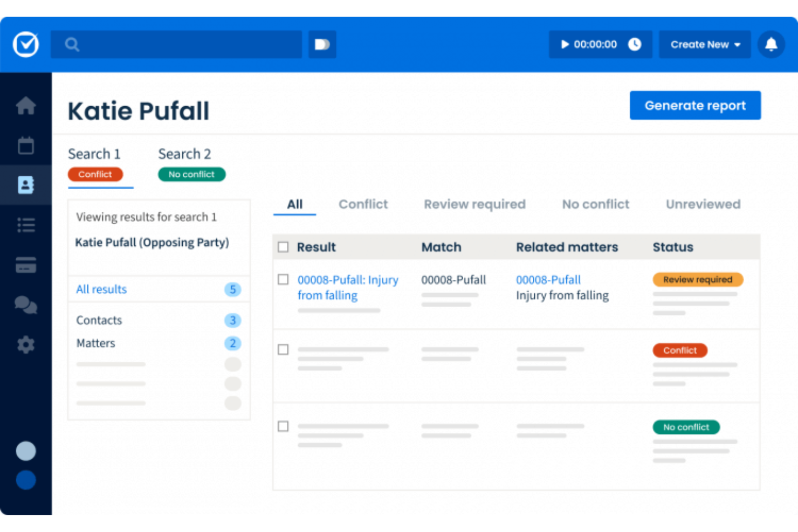The height and width of the screenshot is (532, 798).
Task: Filter by Contacts in results panel
Action: (99, 320)
